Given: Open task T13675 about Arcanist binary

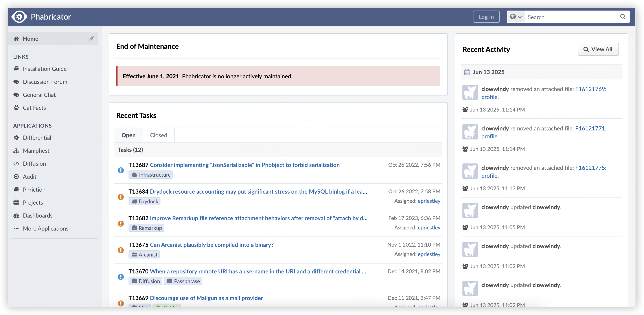Looking at the screenshot, I should pyautogui.click(x=212, y=245).
